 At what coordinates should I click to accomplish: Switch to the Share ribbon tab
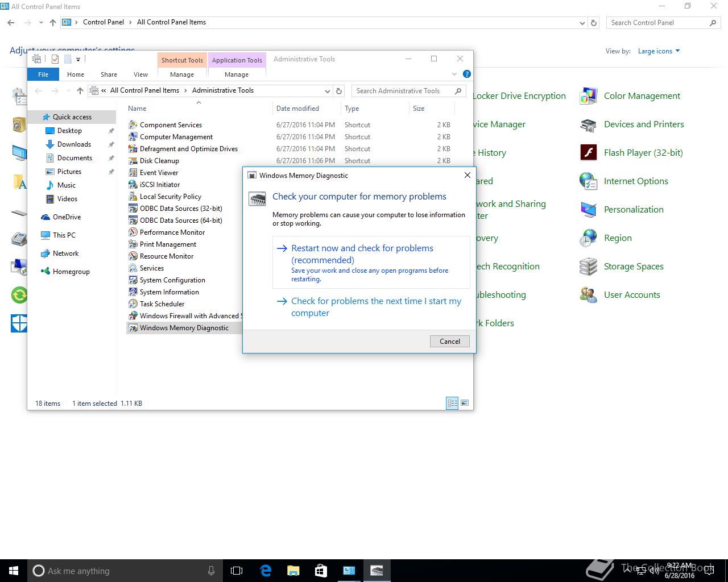109,74
